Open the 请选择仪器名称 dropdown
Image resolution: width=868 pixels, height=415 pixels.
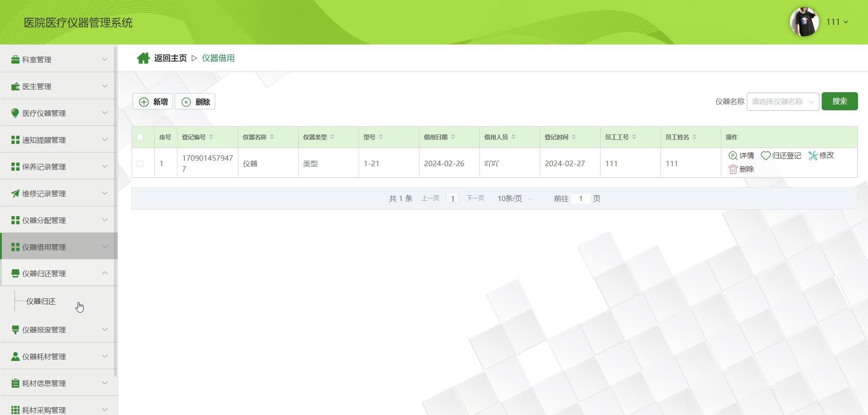point(782,101)
